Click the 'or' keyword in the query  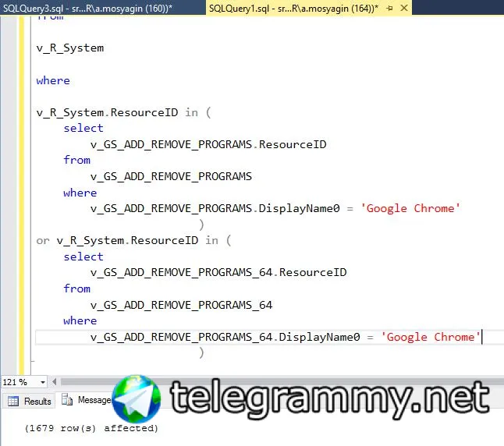click(x=43, y=241)
